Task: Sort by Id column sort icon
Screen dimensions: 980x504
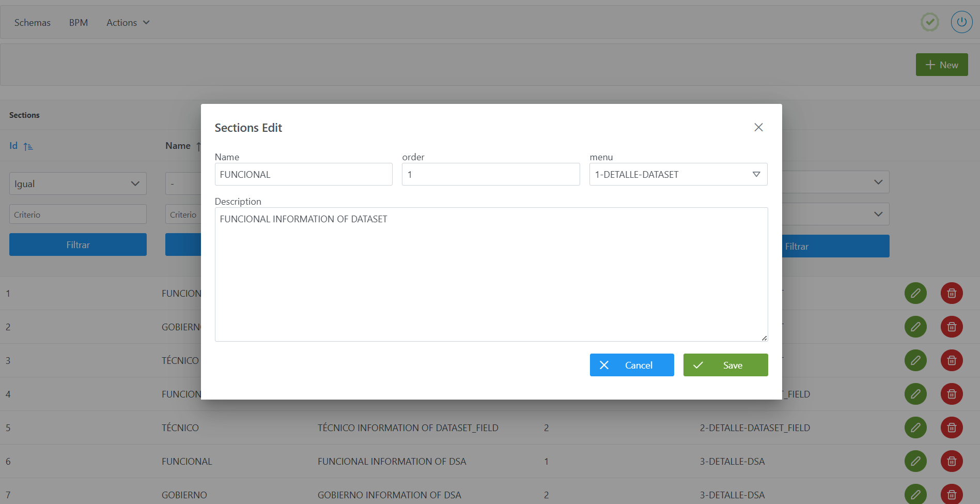Action: (x=28, y=147)
